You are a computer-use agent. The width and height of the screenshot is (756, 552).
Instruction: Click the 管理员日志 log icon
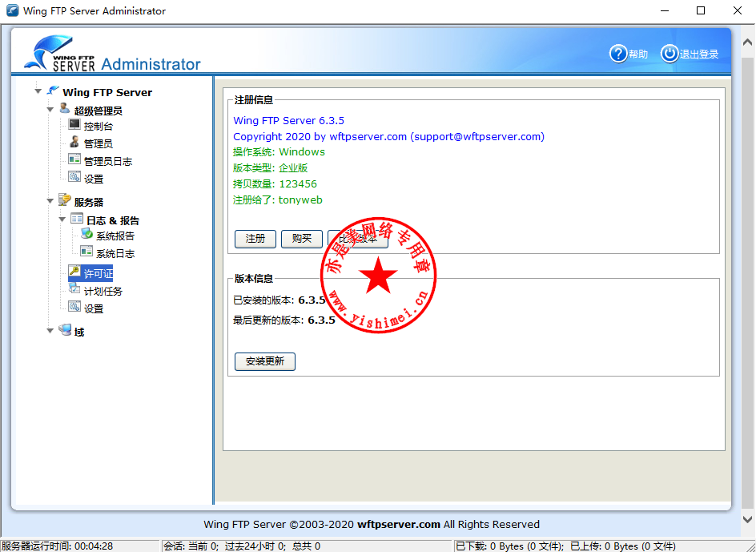click(x=74, y=159)
